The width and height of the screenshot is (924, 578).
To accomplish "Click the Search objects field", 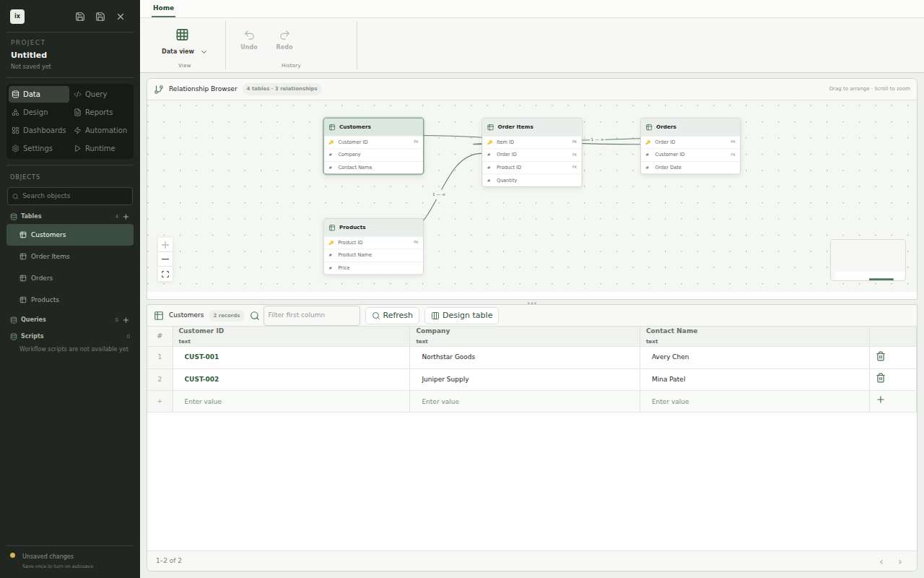I will (x=70, y=196).
